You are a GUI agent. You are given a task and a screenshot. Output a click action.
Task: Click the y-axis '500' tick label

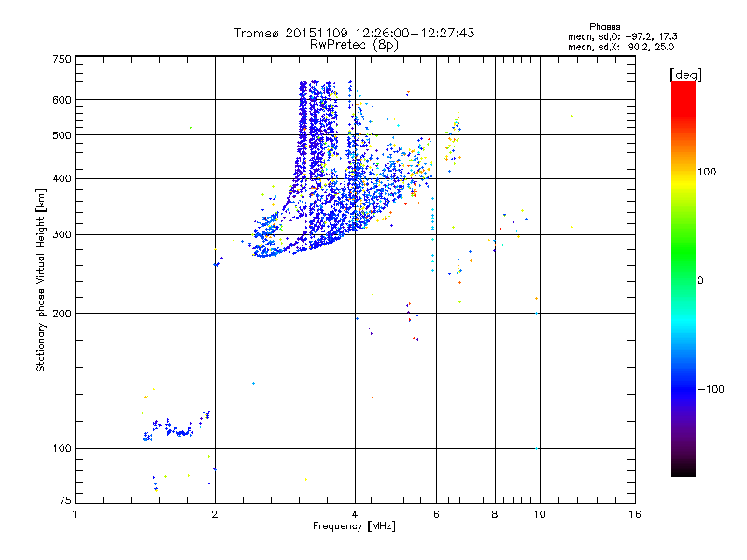pos(62,135)
